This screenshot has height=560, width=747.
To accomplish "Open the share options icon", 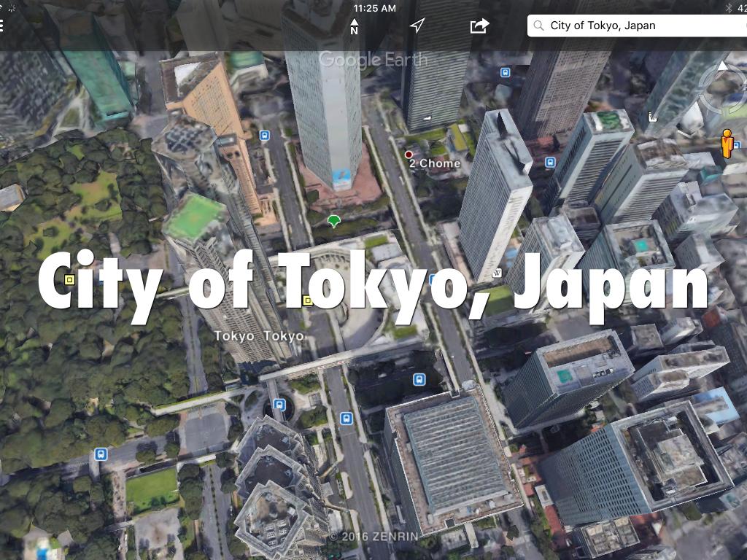I will (x=479, y=26).
